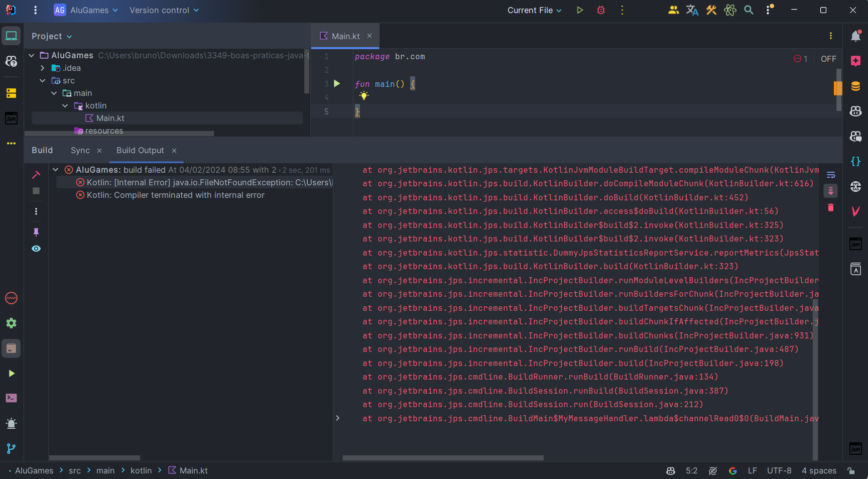Open the Notifications bell
868x479 pixels.
click(x=855, y=36)
